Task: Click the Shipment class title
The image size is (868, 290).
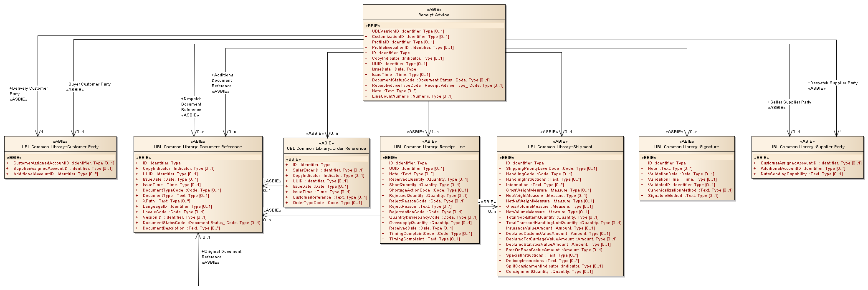Action: tap(560, 147)
